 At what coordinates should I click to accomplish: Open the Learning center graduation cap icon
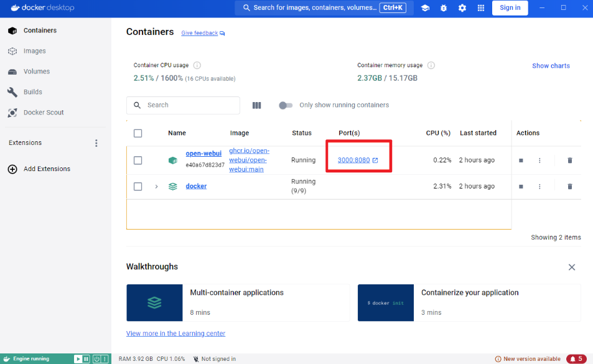pyautogui.click(x=425, y=8)
